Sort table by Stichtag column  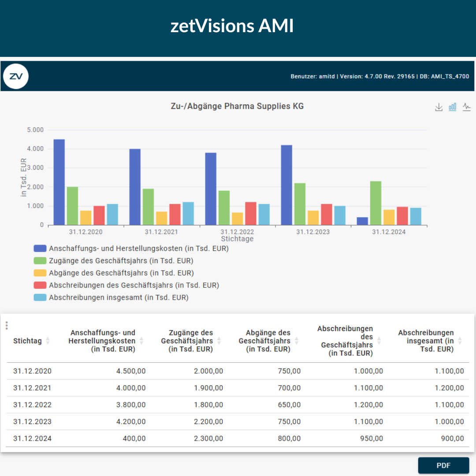coord(48,341)
